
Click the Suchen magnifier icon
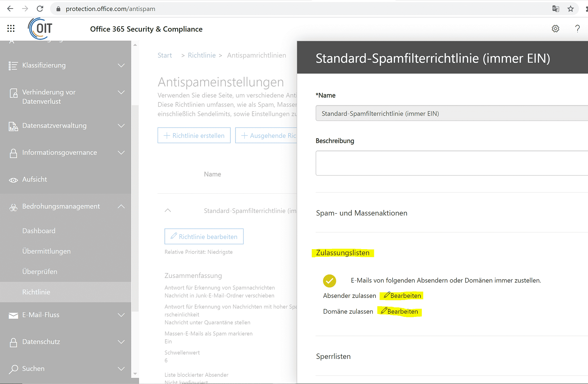click(13, 369)
